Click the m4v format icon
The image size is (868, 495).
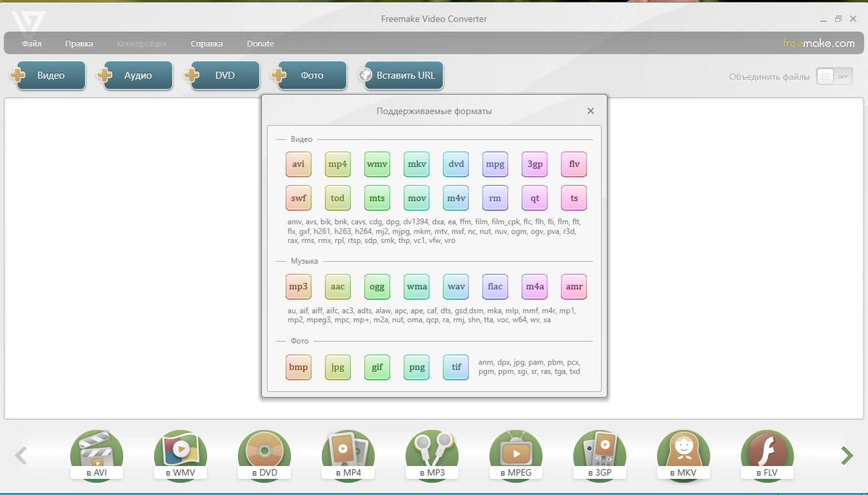pos(456,198)
